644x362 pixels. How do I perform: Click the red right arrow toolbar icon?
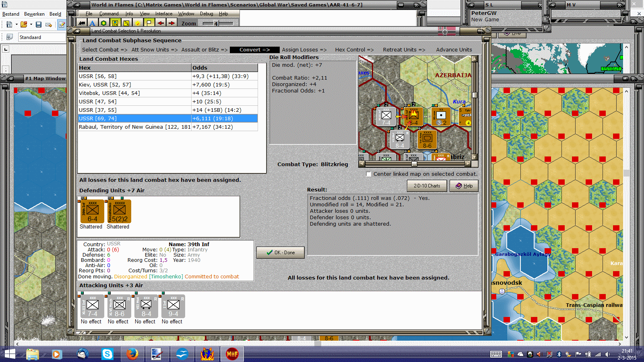(171, 23)
